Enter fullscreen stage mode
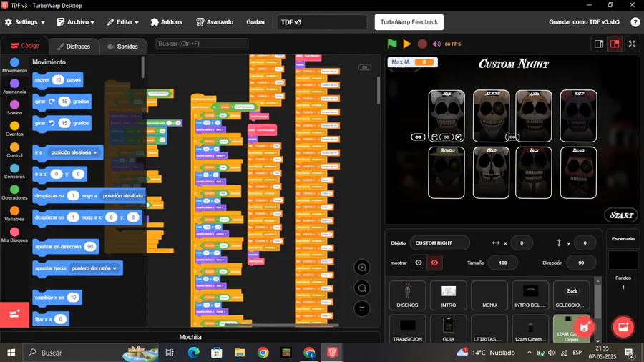Viewport: 644px width, 362px height. pyautogui.click(x=632, y=44)
